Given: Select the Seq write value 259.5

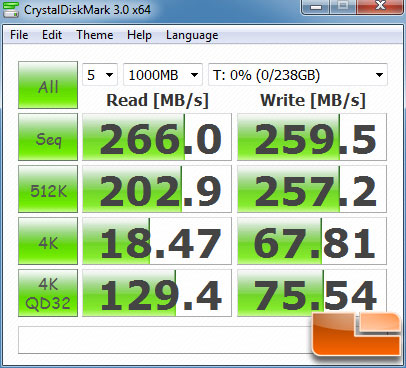Looking at the screenshot, I should pyautogui.click(x=312, y=137).
